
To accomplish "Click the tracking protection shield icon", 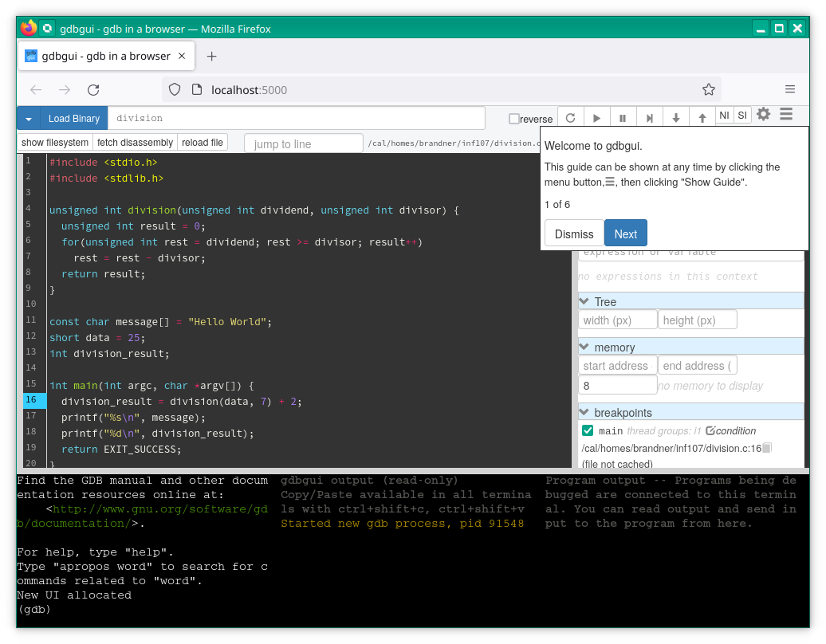I will point(175,89).
